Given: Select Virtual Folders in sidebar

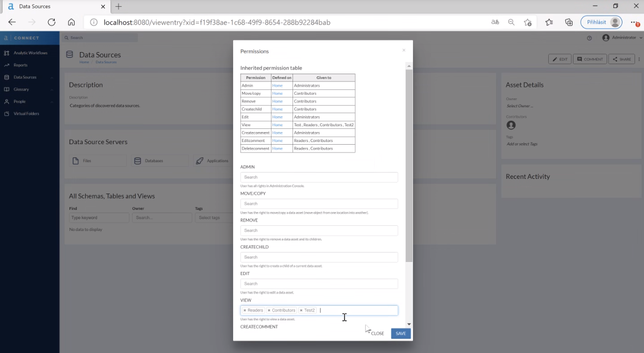Looking at the screenshot, I should pyautogui.click(x=7, y=113).
